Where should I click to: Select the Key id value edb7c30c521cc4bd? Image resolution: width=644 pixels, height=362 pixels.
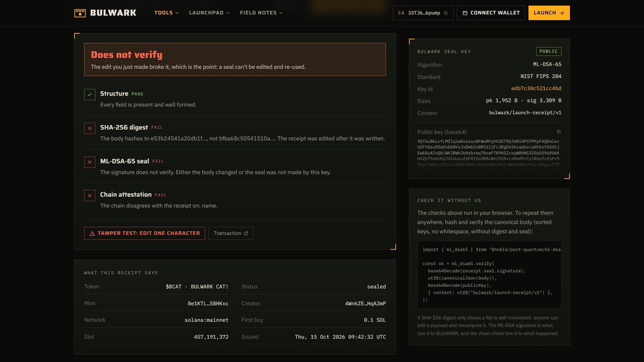536,88
